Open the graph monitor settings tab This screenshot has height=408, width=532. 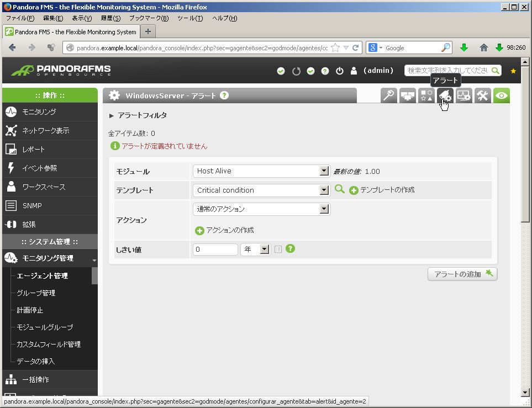coord(464,96)
